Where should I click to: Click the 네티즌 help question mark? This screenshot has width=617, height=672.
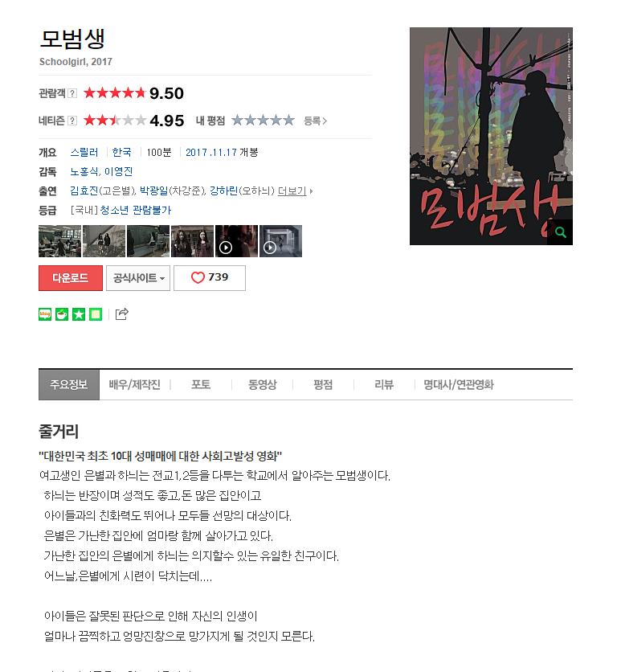72,121
